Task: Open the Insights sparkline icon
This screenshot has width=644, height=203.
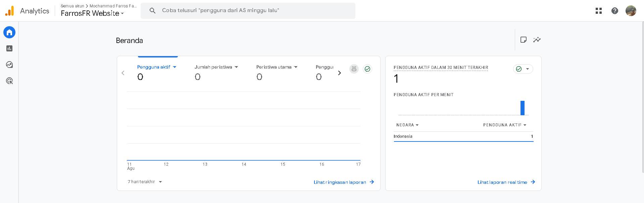Action: (x=537, y=40)
